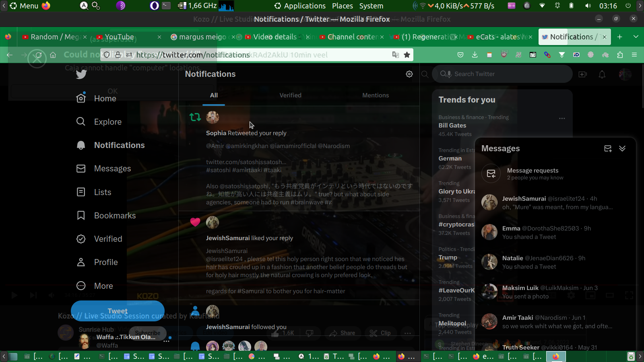Open Twitter notification settings gear

(x=409, y=74)
